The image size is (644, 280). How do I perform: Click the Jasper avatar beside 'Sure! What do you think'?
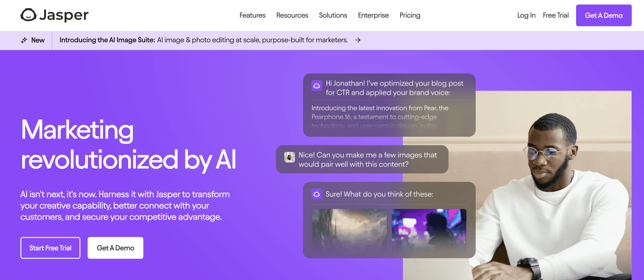pyautogui.click(x=317, y=194)
